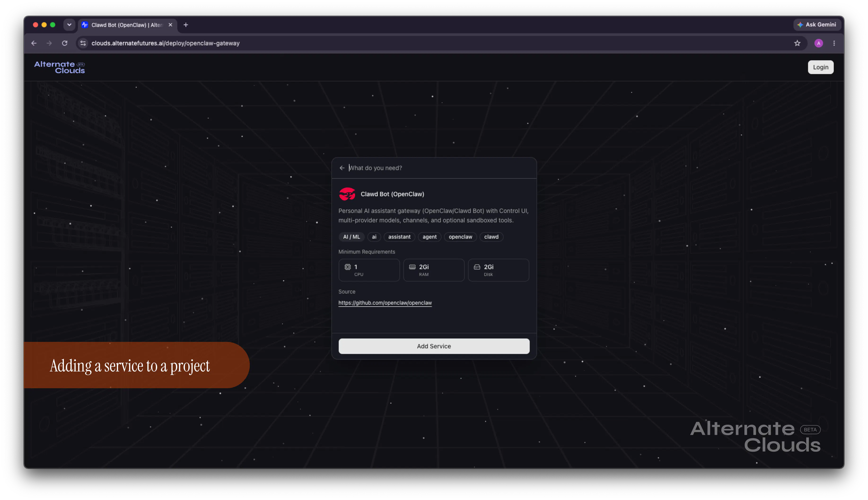Image resolution: width=868 pixels, height=500 pixels.
Task: Click the address bar URL
Action: [165, 43]
